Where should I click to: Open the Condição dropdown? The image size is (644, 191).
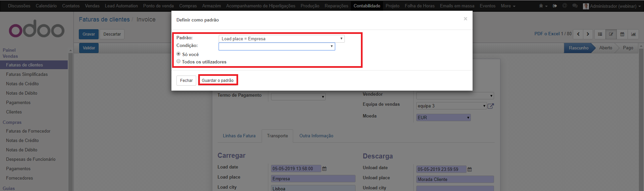tap(277, 46)
